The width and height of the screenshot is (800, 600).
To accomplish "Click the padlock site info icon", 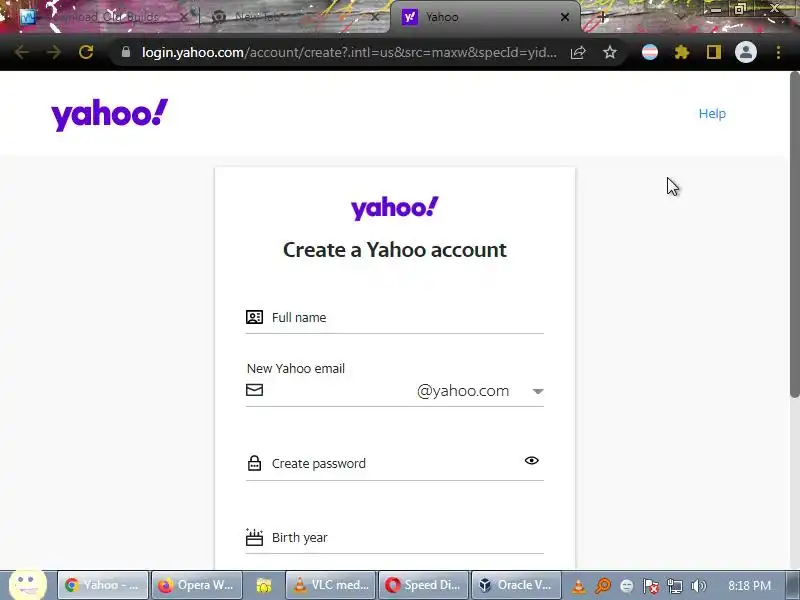I will click(x=126, y=52).
